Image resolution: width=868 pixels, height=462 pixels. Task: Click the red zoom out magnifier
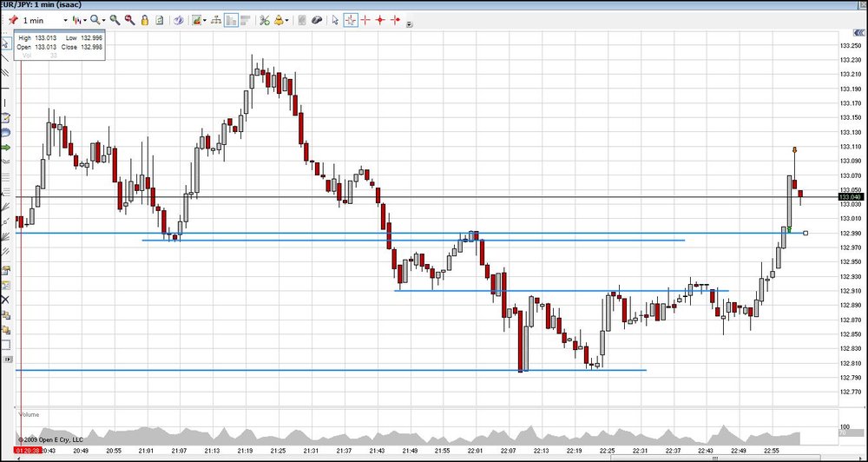pos(129,21)
